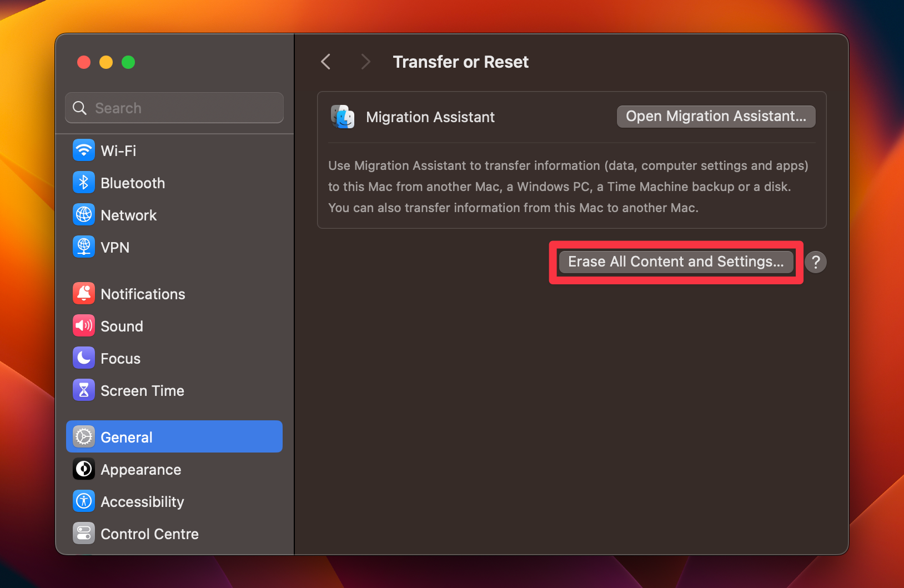Click the Sound speaker icon
Image resolution: width=904 pixels, height=588 pixels.
click(83, 325)
